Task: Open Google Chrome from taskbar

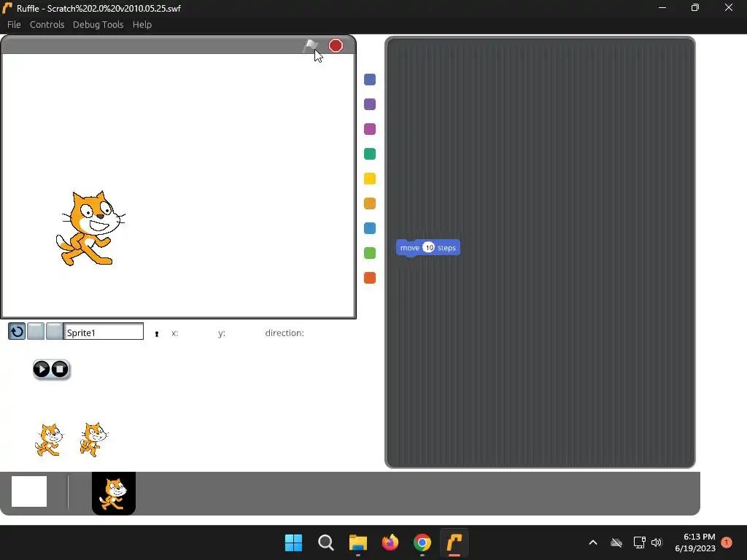Action: (422, 542)
